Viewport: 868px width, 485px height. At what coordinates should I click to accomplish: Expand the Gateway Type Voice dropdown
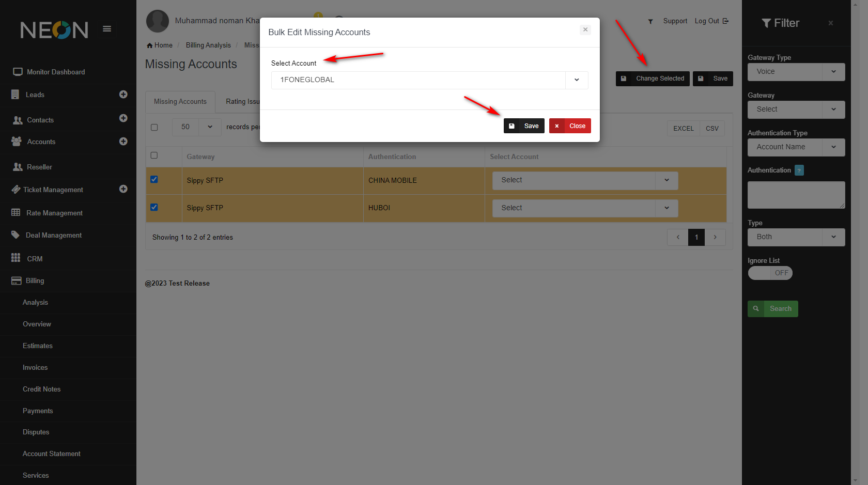796,72
